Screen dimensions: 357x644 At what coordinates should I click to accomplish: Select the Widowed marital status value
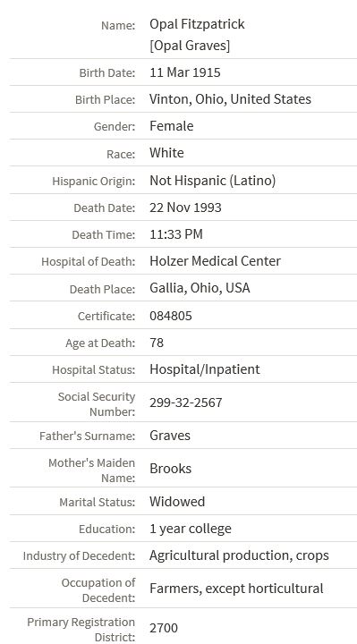[177, 502]
